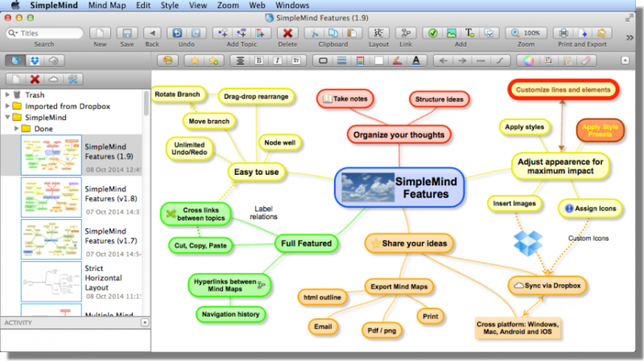Screen dimensions: 644x361
Task: Toggle the dashed line style
Action: tap(481, 60)
